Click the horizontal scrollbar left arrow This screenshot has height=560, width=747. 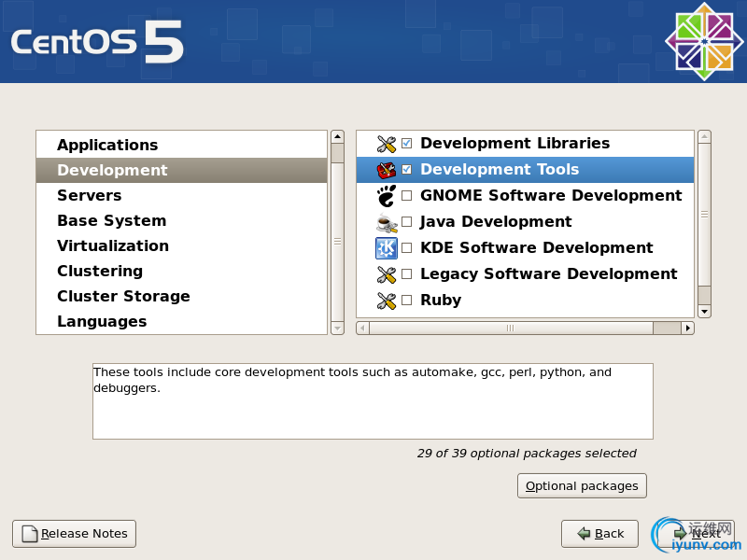coord(362,329)
